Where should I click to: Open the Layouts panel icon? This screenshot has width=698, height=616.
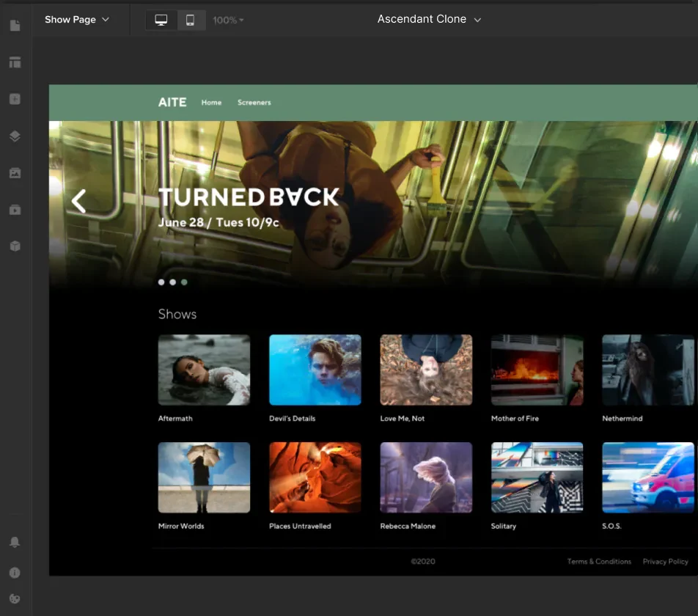pos(15,62)
